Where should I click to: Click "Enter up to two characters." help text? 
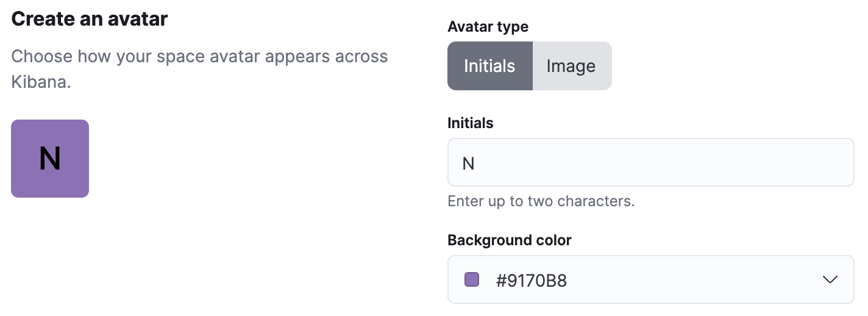tap(541, 201)
